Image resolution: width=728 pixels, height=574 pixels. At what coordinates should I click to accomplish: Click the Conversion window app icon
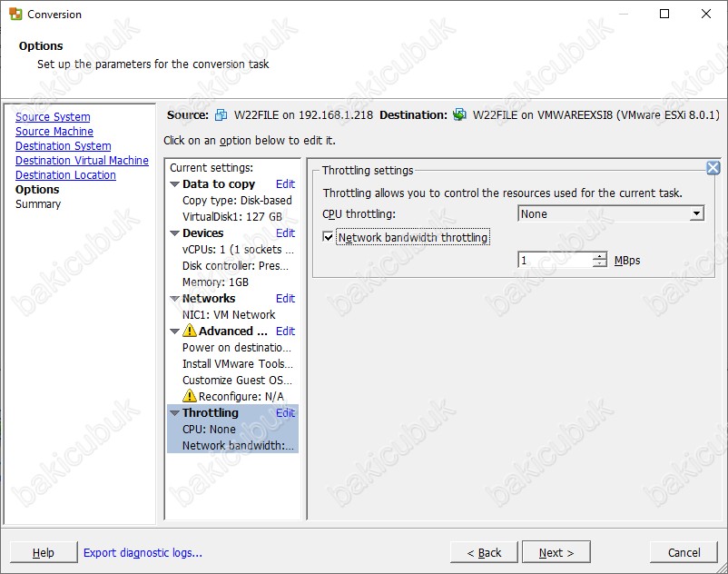(x=15, y=14)
